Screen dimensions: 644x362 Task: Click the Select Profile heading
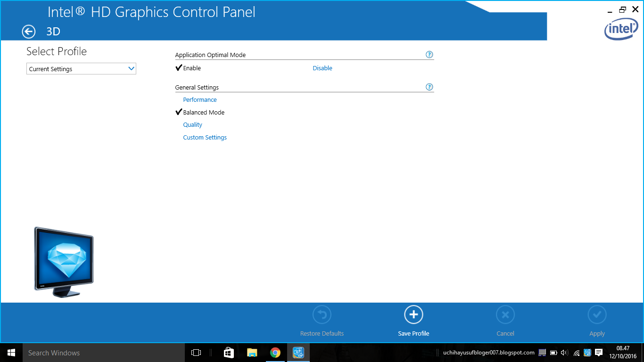[x=57, y=51]
